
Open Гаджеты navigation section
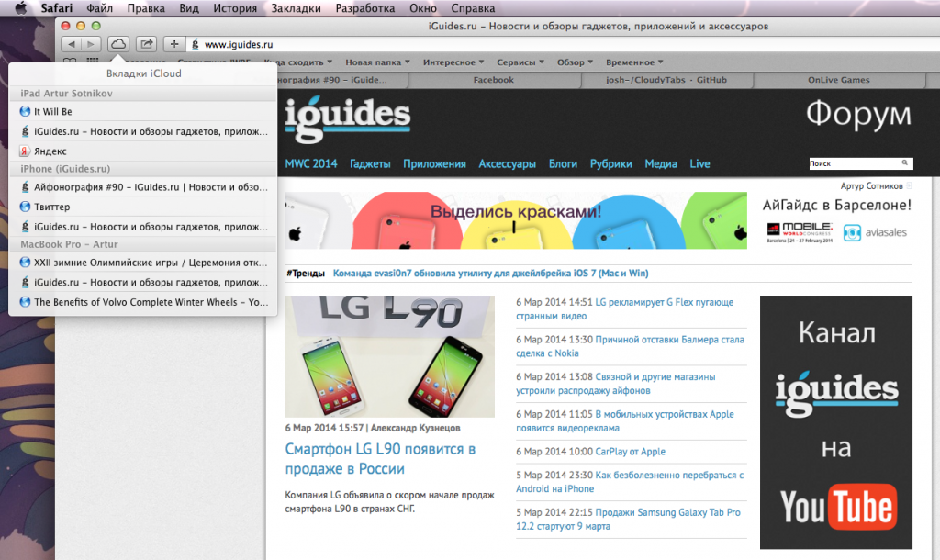coord(370,163)
